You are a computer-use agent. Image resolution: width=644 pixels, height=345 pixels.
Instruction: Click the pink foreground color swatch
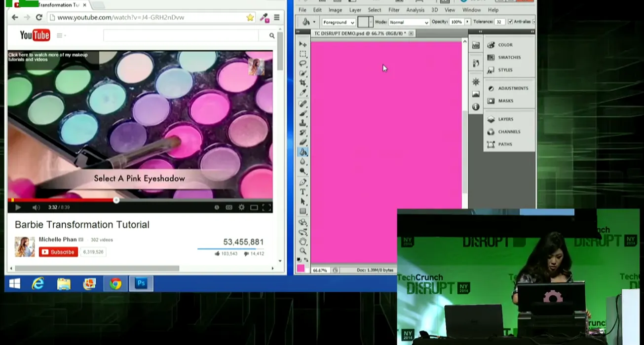pos(300,269)
